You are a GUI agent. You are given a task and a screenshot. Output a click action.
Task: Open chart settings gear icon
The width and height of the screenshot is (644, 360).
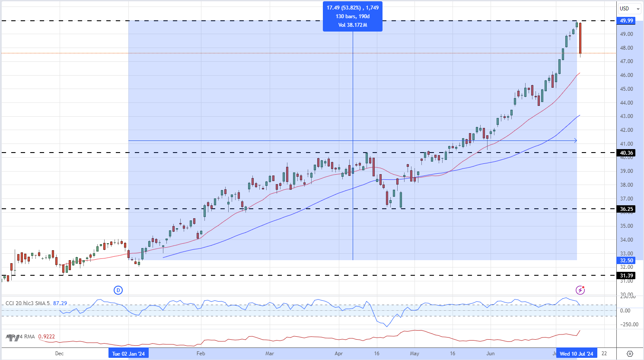click(630, 354)
